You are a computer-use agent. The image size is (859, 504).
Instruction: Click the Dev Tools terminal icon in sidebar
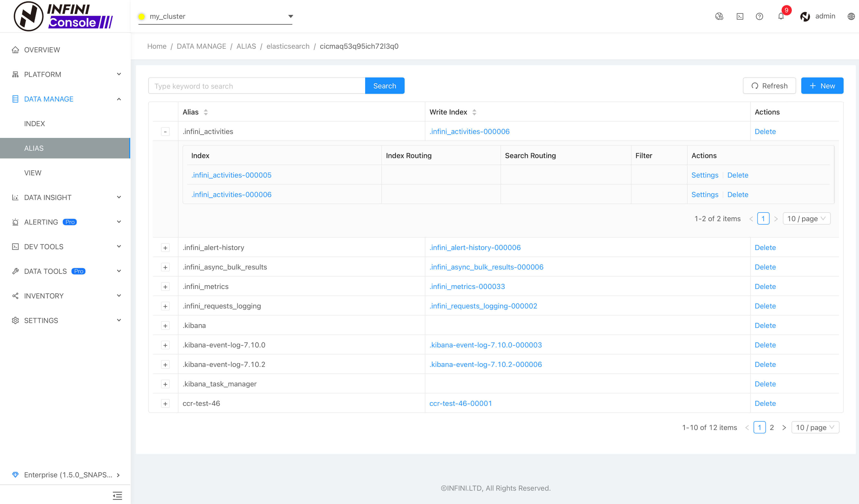(x=15, y=246)
